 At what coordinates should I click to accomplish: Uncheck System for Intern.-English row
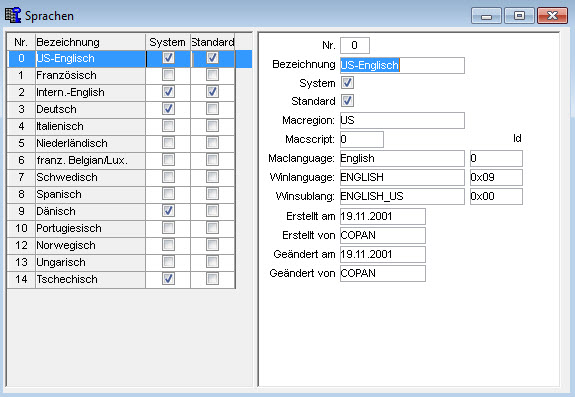168,92
